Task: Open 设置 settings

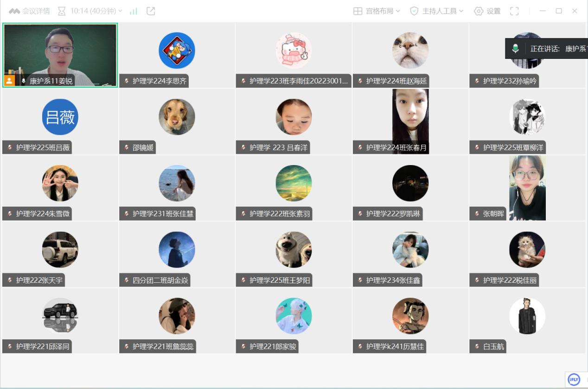Action: click(x=487, y=11)
